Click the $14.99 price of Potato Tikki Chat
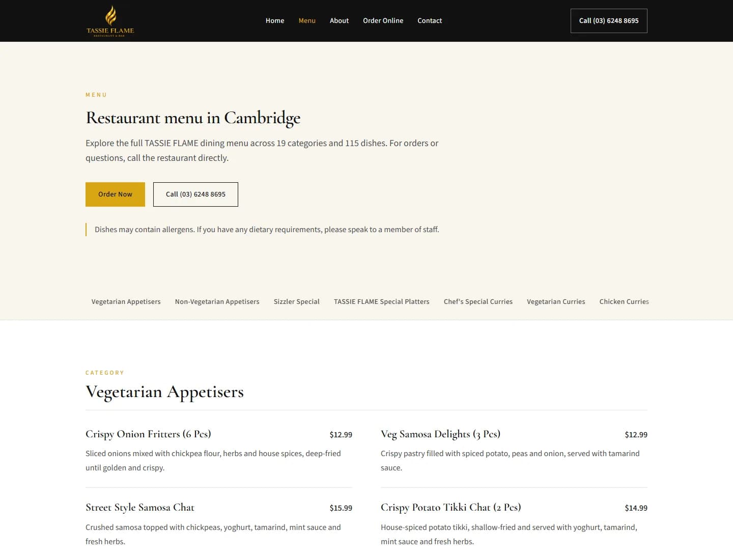Viewport: 733px width, 560px height. coord(636,508)
